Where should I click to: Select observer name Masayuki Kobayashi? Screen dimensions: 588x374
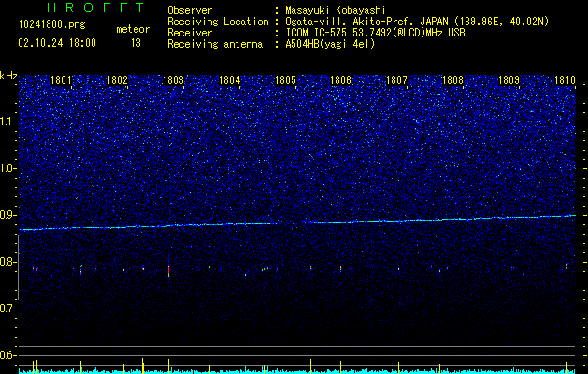(336, 10)
